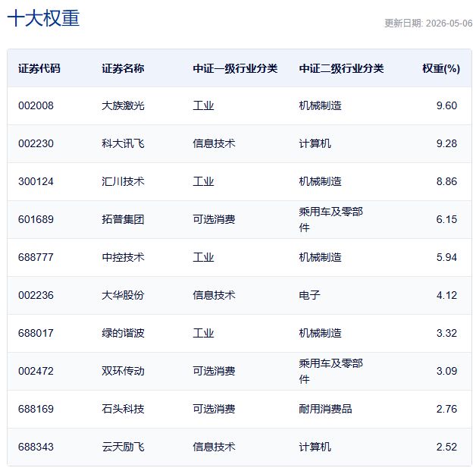This screenshot has height=471, width=476.
Task: Click 工业 in the 中控技术 row
Action: point(203,257)
